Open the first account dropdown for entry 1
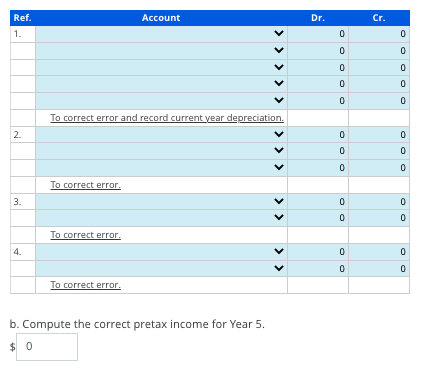Image resolution: width=429 pixels, height=375 pixels. (x=161, y=34)
